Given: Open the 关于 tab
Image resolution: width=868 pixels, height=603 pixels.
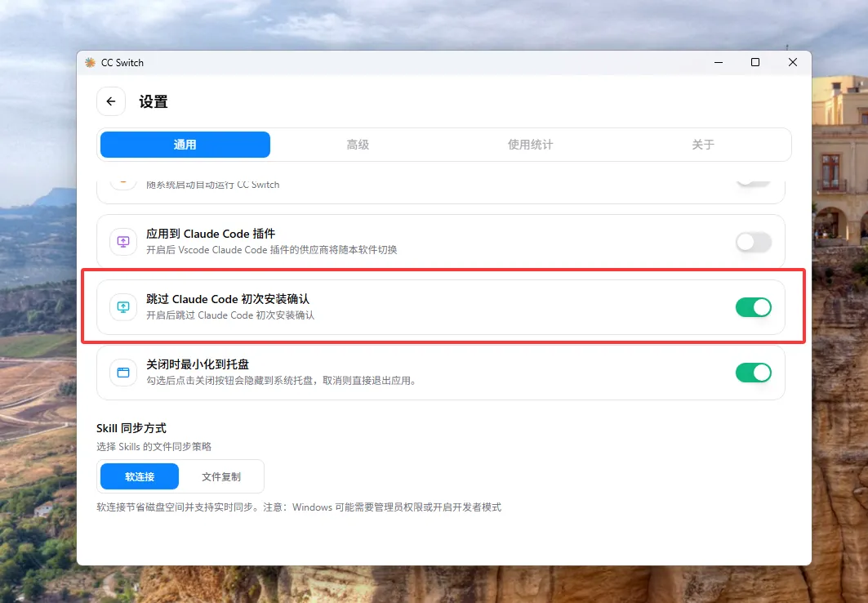Looking at the screenshot, I should click(702, 145).
